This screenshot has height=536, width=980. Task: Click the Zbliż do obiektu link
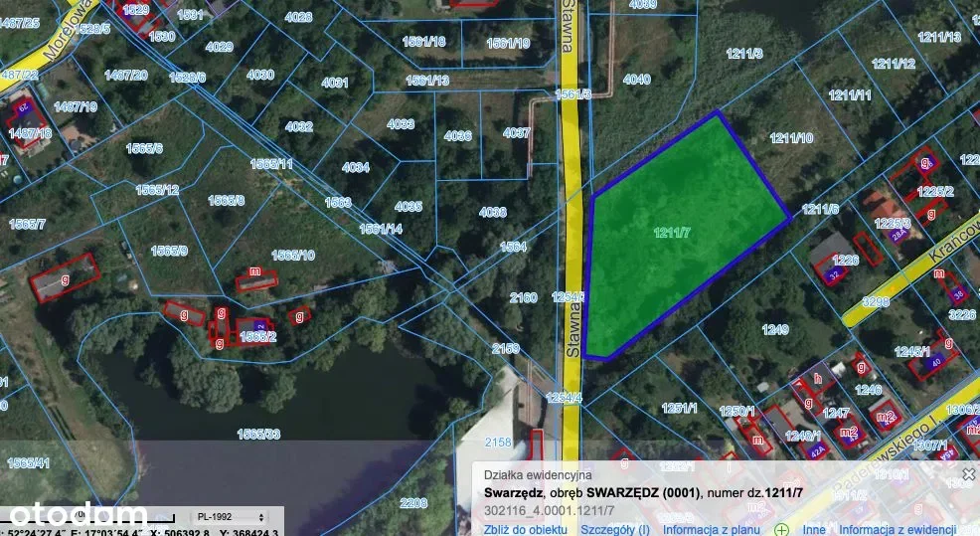(x=527, y=529)
